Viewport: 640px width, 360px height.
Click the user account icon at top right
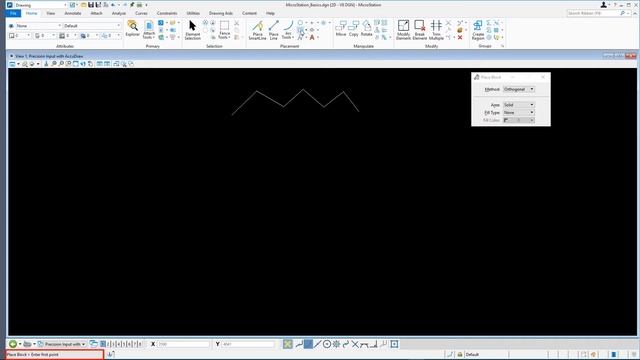pyautogui.click(x=603, y=5)
